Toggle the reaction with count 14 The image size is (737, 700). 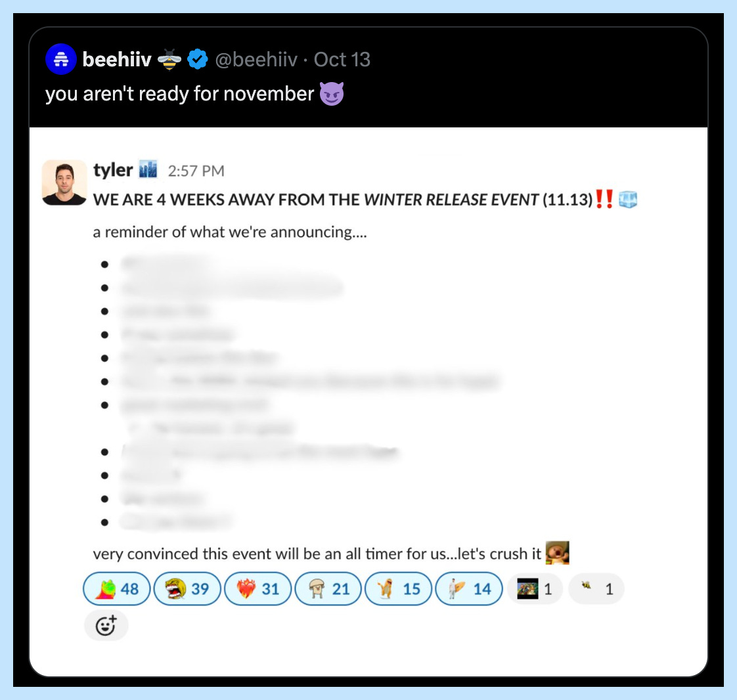469,588
